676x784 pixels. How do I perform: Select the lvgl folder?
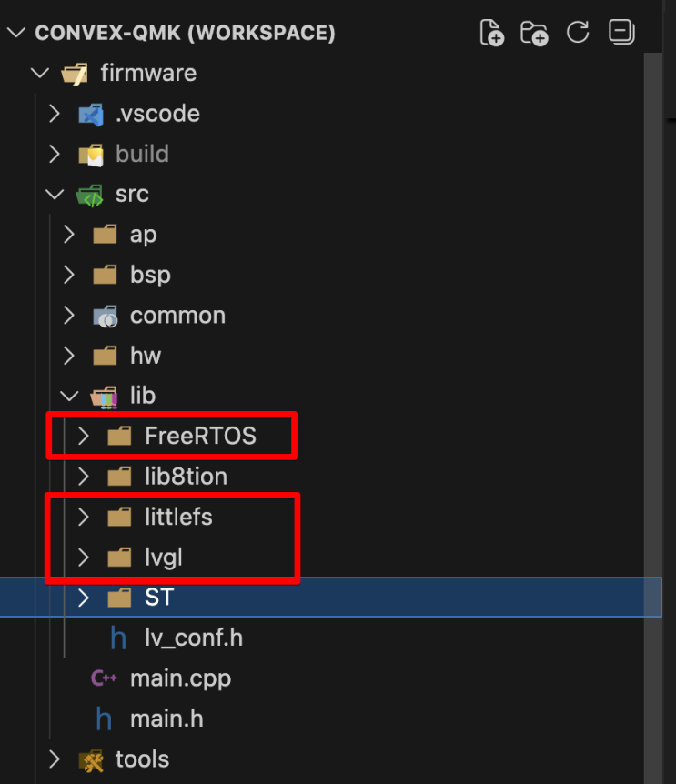click(x=164, y=558)
